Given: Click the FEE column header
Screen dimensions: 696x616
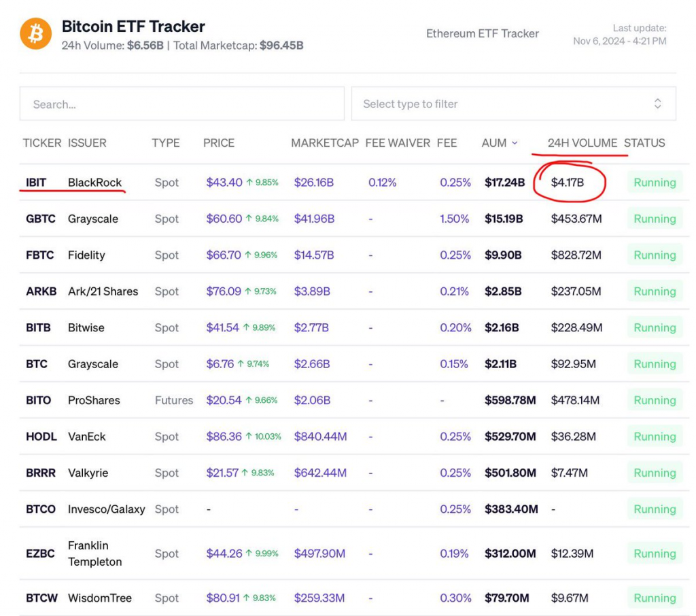Looking at the screenshot, I should pos(447,143).
